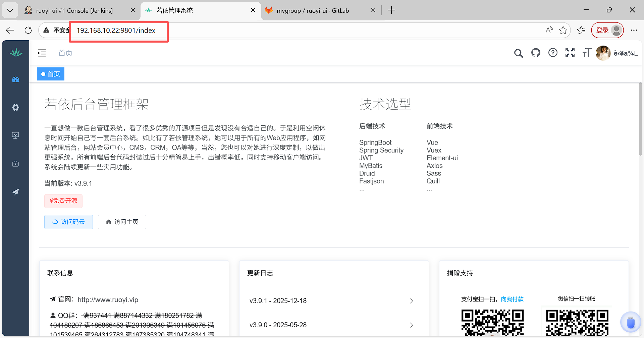The height and width of the screenshot is (338, 644).
Task: Open the system monitor icon in sidebar
Action: point(15,135)
